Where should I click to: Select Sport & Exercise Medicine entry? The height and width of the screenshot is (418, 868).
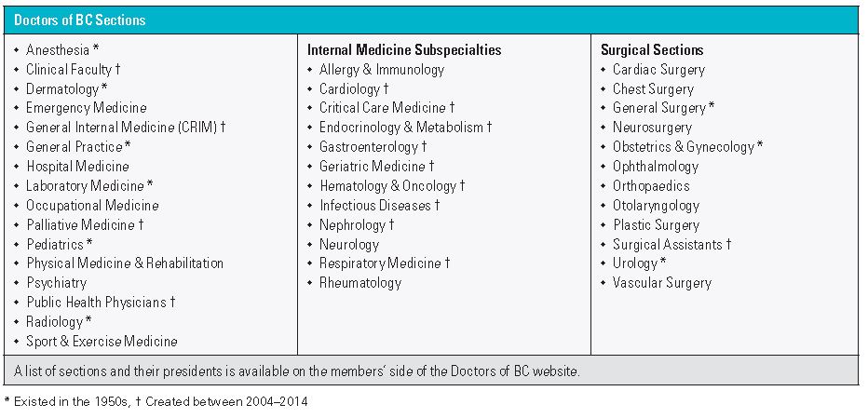[x=102, y=342]
